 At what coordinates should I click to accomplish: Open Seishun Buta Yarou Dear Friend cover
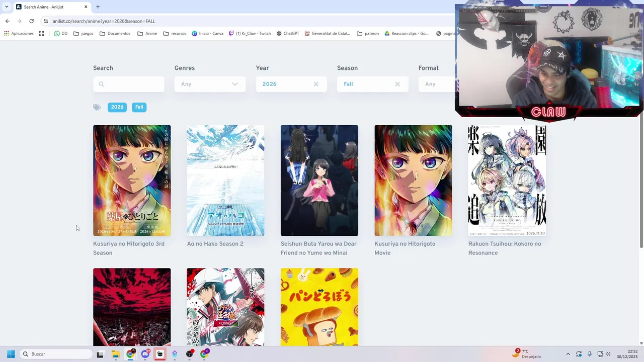click(x=319, y=180)
